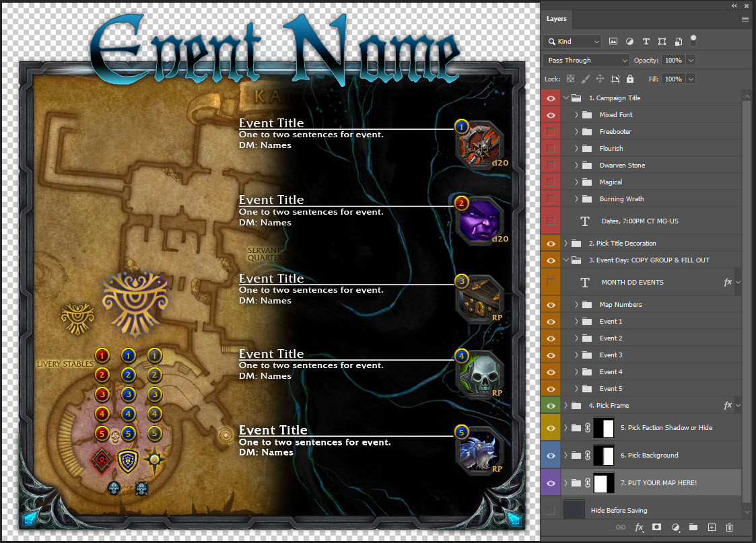The height and width of the screenshot is (543, 756).
Task: Expand the Flourish group
Action: 576,149
